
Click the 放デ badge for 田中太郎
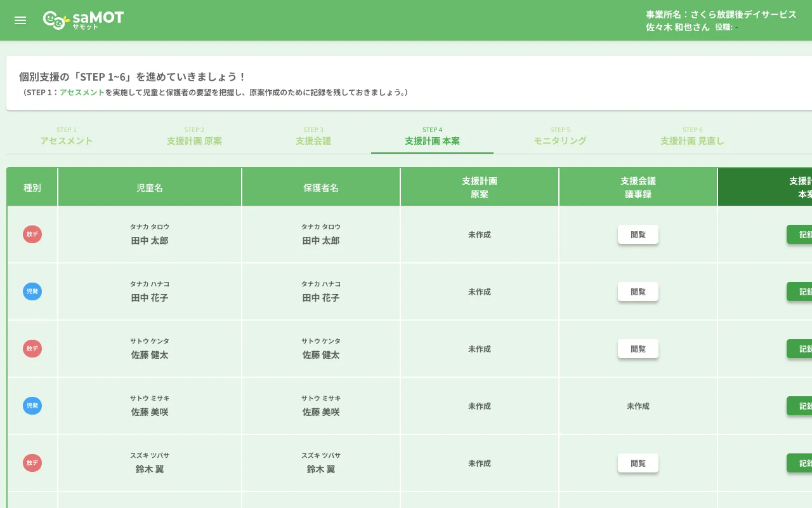32,234
